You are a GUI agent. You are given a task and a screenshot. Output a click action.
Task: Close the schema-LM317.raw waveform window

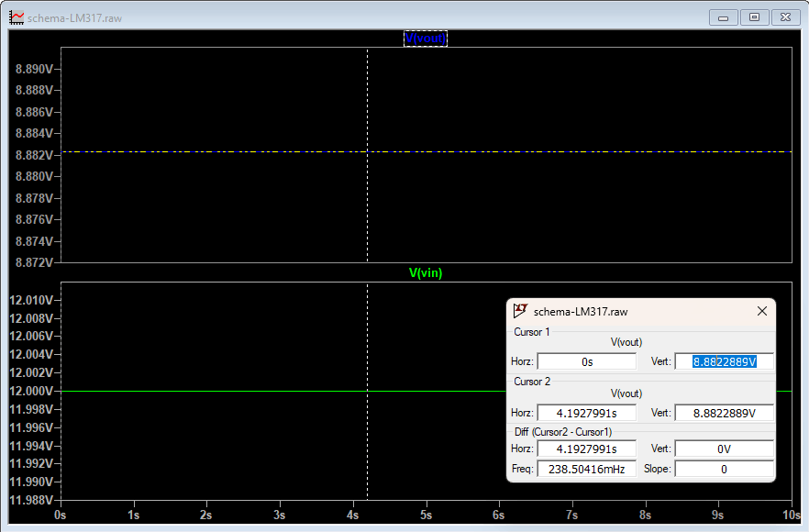pos(785,17)
